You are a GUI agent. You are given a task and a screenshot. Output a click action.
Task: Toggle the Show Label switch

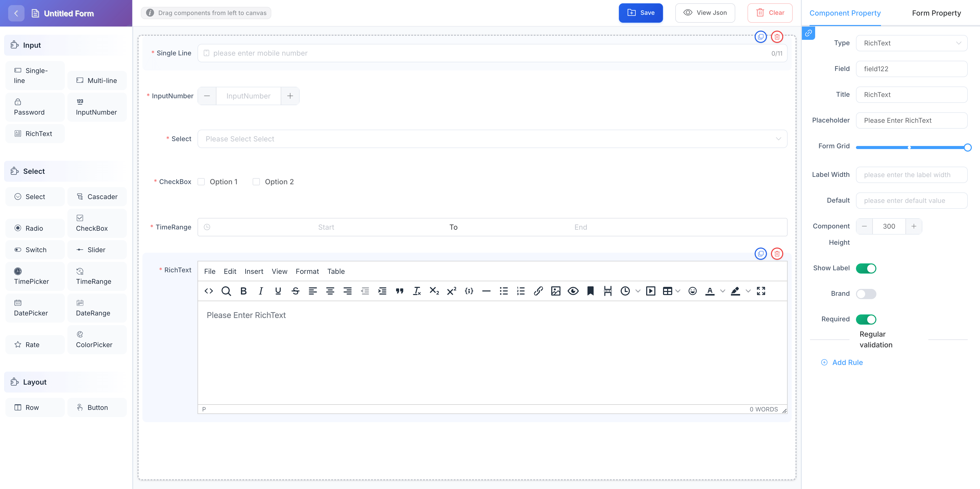pos(866,268)
